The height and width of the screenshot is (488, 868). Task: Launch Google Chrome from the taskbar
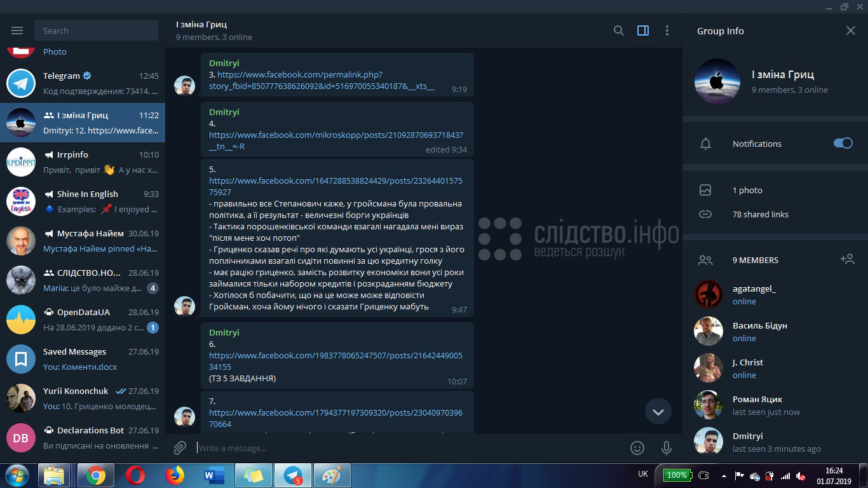coord(96,475)
